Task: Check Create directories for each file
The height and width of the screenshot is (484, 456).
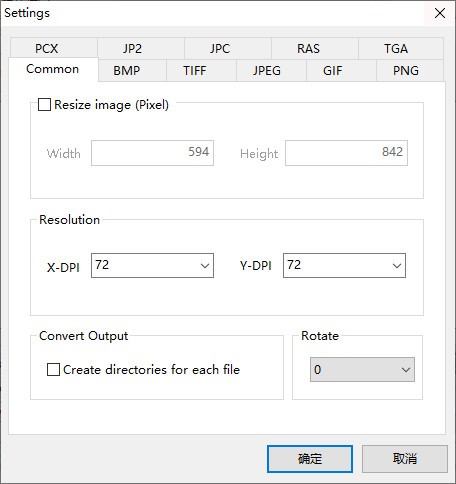Action: point(53,370)
